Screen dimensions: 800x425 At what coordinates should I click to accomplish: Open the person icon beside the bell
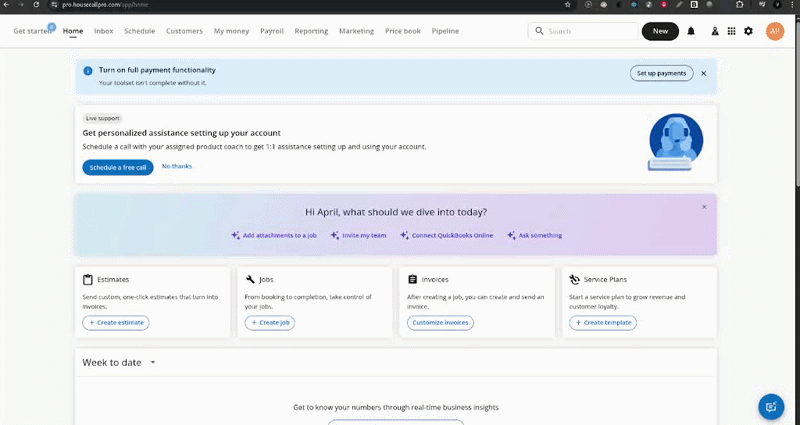pos(715,31)
